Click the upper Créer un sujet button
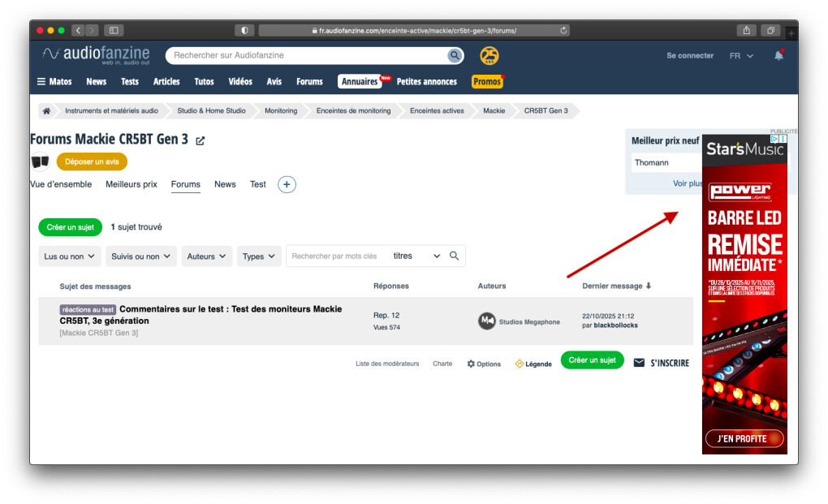Viewport: 828px width, 504px height. [71, 227]
